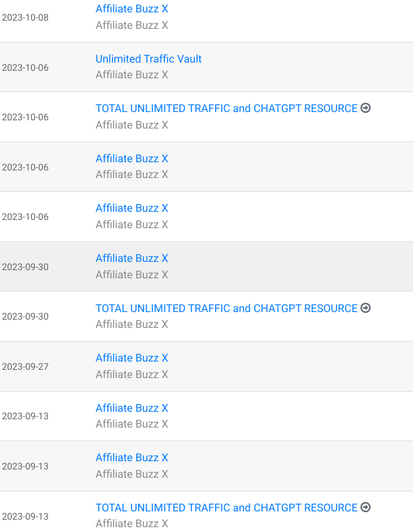Open TOTAL UNLIMITED TRAFFIC link dated 2023-09-13
The height and width of the screenshot is (532, 413).
(x=226, y=508)
